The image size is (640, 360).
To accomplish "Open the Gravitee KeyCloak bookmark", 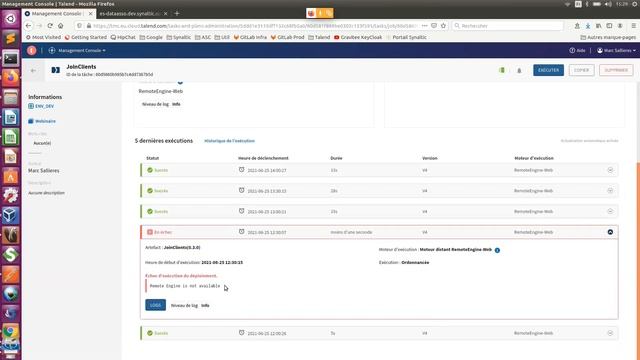I will (358, 37).
